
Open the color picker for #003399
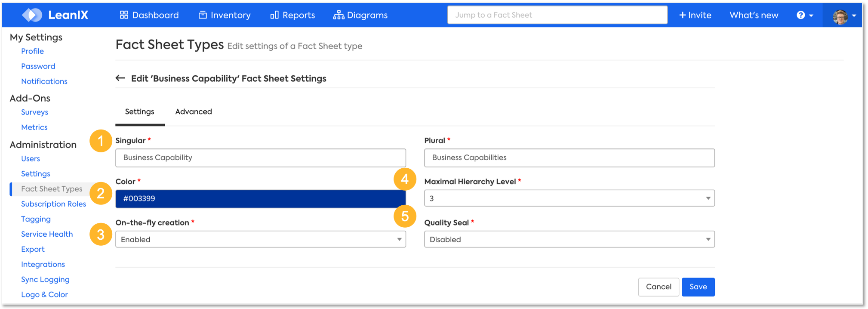coord(261,199)
